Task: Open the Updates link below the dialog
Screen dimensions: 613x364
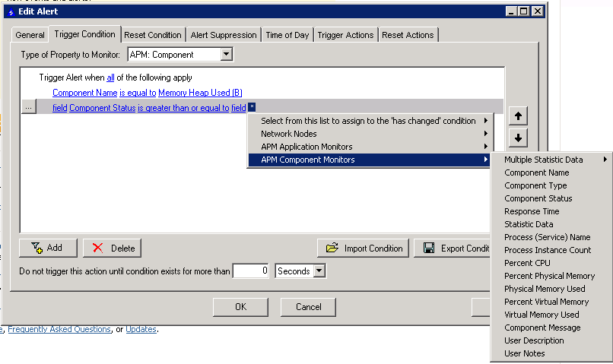Action: [141, 329]
